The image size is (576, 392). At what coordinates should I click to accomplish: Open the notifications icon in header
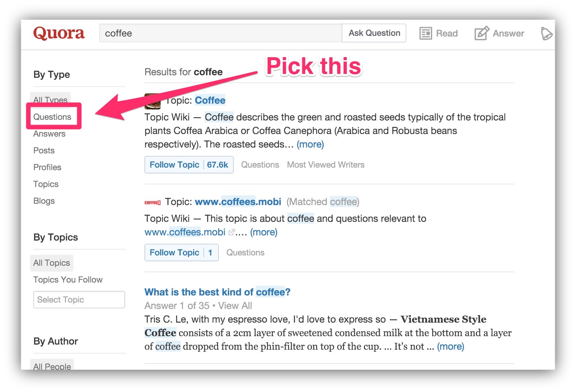click(x=546, y=34)
